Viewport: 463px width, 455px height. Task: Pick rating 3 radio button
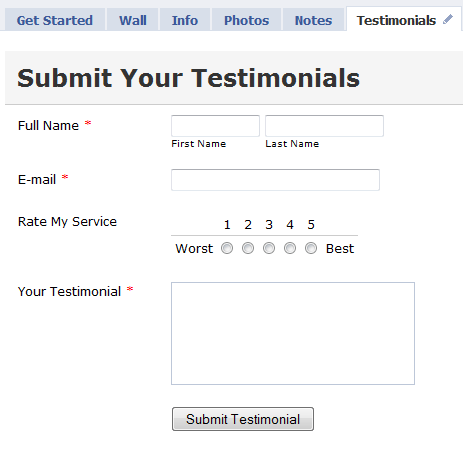click(x=269, y=248)
